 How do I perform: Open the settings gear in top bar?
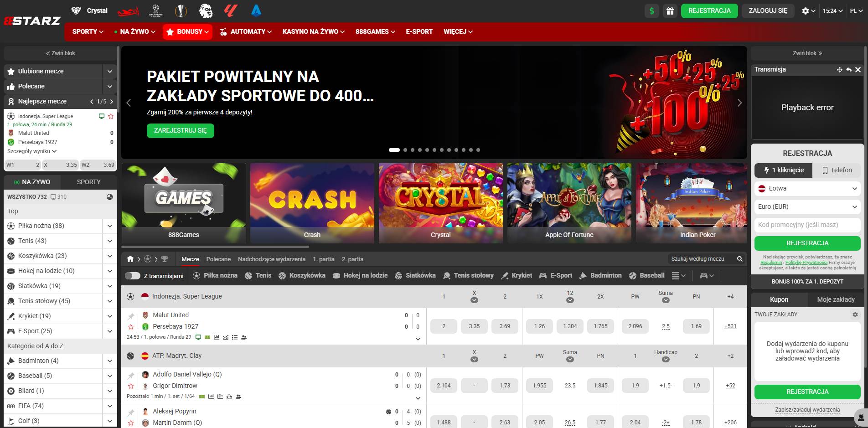pos(806,11)
